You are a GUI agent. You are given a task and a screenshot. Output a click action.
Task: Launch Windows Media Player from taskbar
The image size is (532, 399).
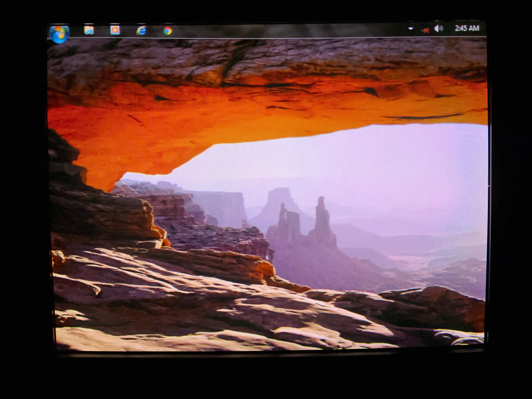(115, 30)
